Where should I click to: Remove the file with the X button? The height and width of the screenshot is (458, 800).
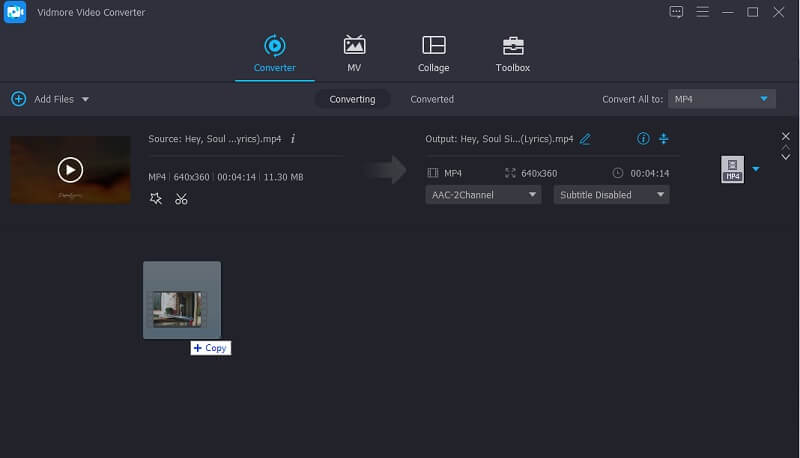(786, 136)
